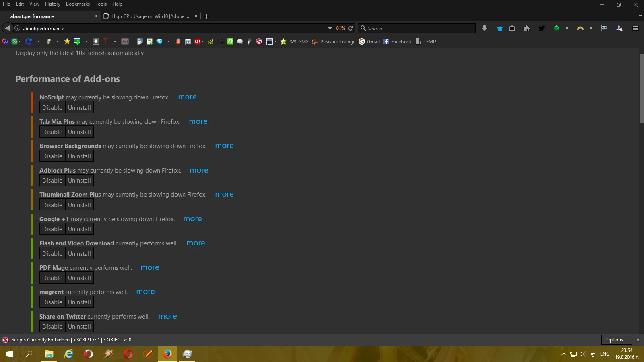Click the page vertical scrollbar thumb
The height and width of the screenshot is (362, 644).
pyautogui.click(x=641, y=88)
